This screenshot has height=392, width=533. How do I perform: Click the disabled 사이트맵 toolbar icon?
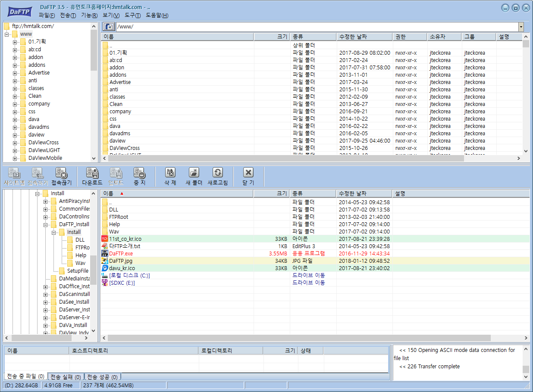coord(15,173)
